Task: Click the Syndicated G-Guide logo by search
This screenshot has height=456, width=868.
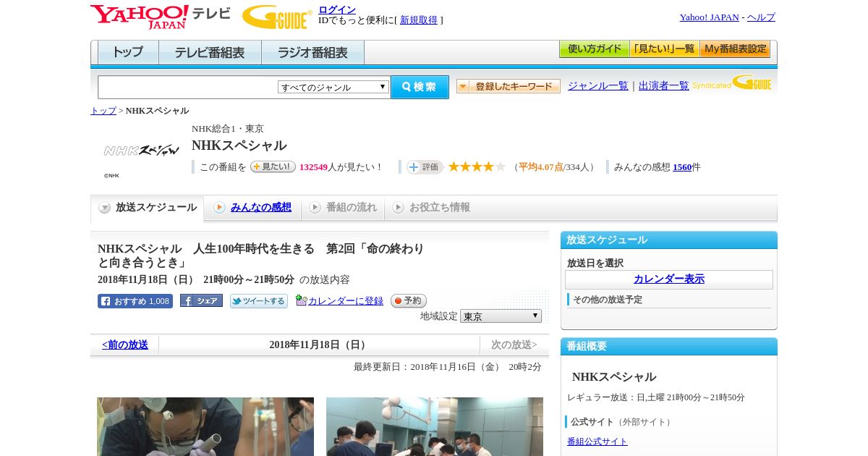Action: click(731, 83)
